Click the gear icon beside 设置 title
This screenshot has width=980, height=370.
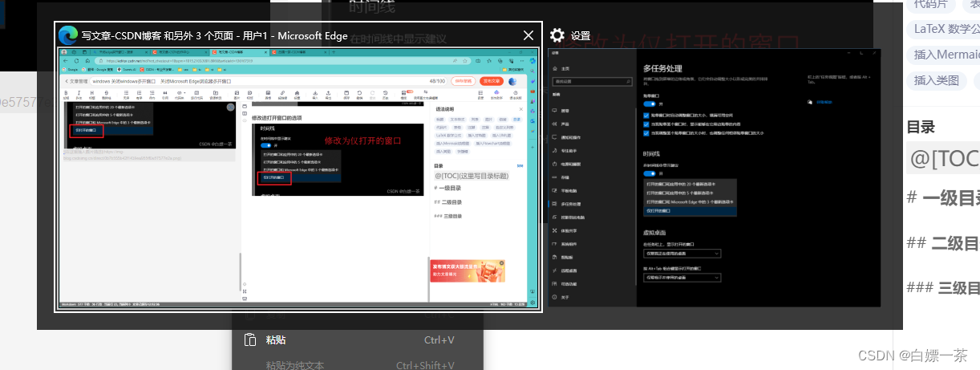[558, 35]
